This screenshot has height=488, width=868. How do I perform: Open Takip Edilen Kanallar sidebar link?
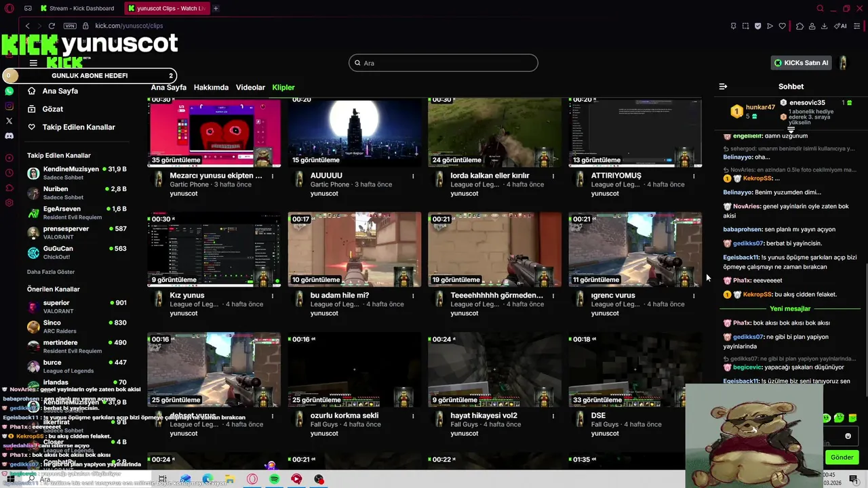pos(79,127)
